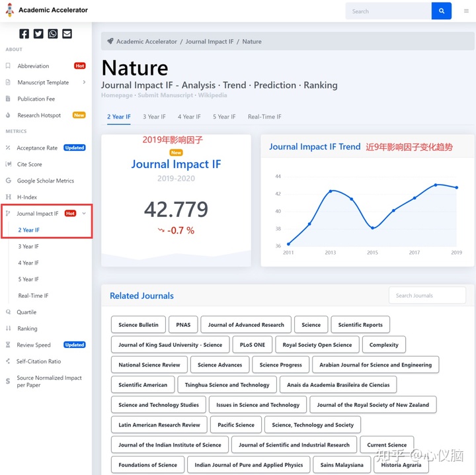Click the Manuscript Template document icon
The height and width of the screenshot is (475, 476).
click(8, 82)
